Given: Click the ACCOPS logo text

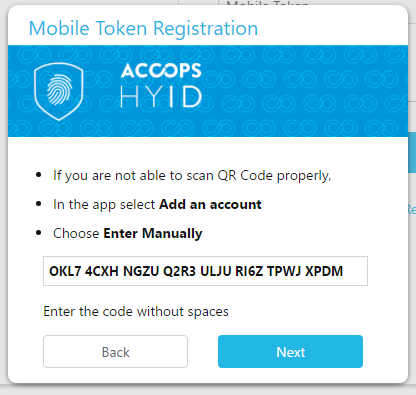Looking at the screenshot, I should tap(161, 71).
